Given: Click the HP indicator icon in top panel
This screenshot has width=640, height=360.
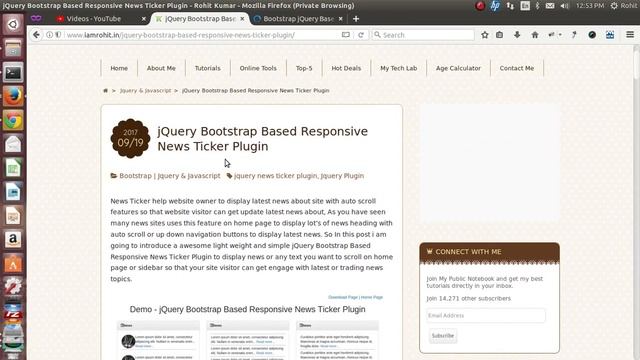Looking at the screenshot, I should coord(495,6).
